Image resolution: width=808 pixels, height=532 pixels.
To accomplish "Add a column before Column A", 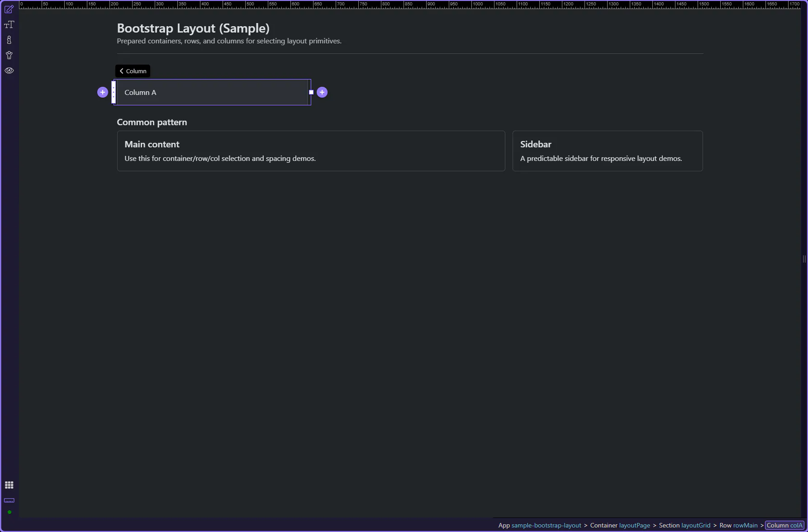I will click(103, 92).
